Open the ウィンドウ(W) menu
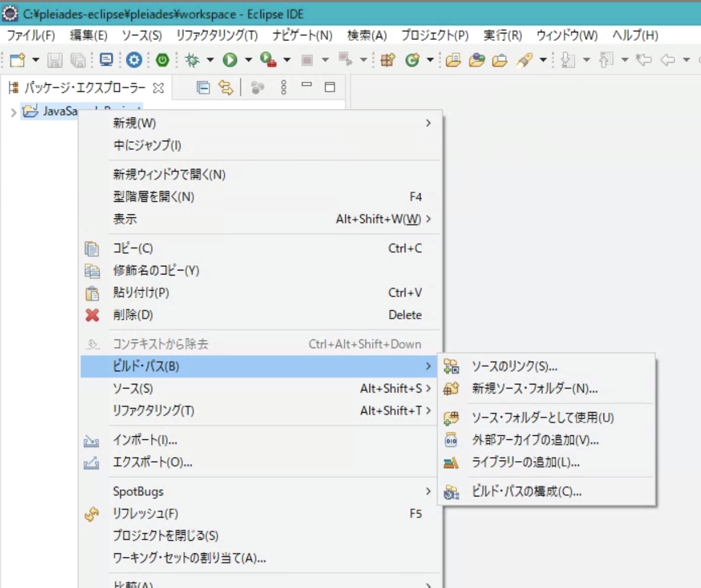 click(567, 35)
